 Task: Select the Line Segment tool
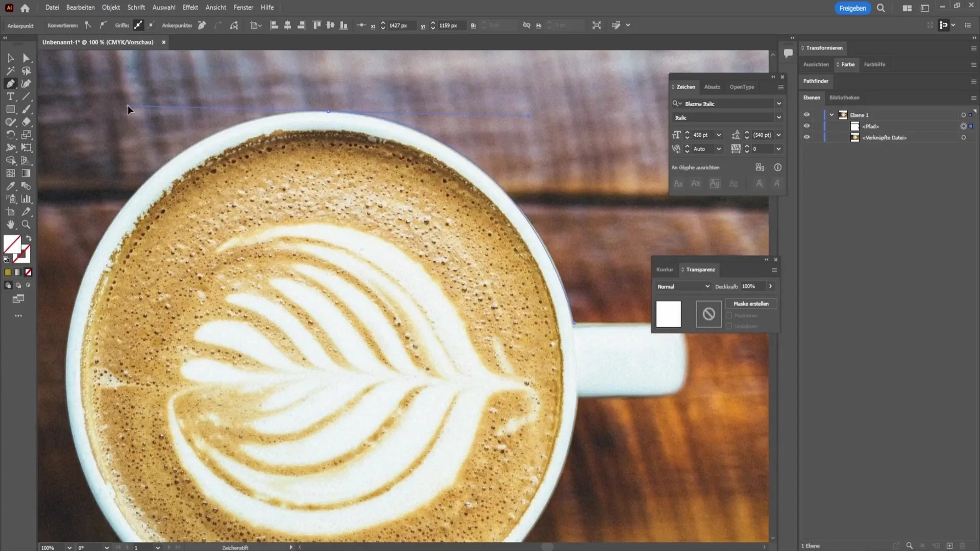click(x=26, y=96)
